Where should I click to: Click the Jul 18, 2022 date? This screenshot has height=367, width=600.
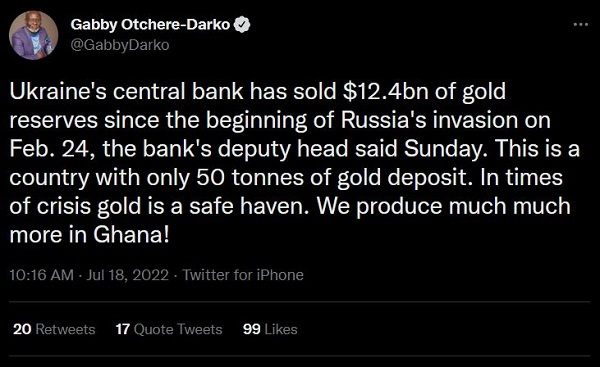(127, 275)
